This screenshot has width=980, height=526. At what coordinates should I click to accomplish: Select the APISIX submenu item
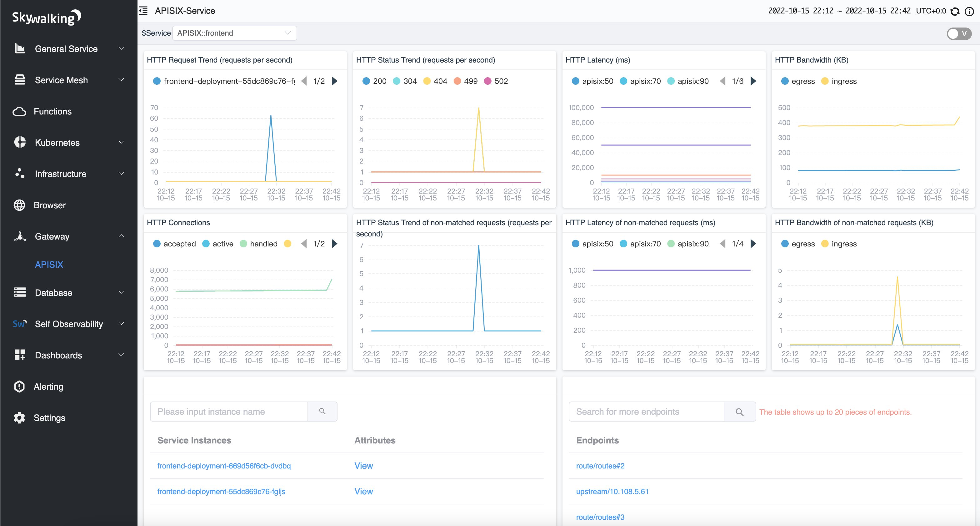(49, 265)
